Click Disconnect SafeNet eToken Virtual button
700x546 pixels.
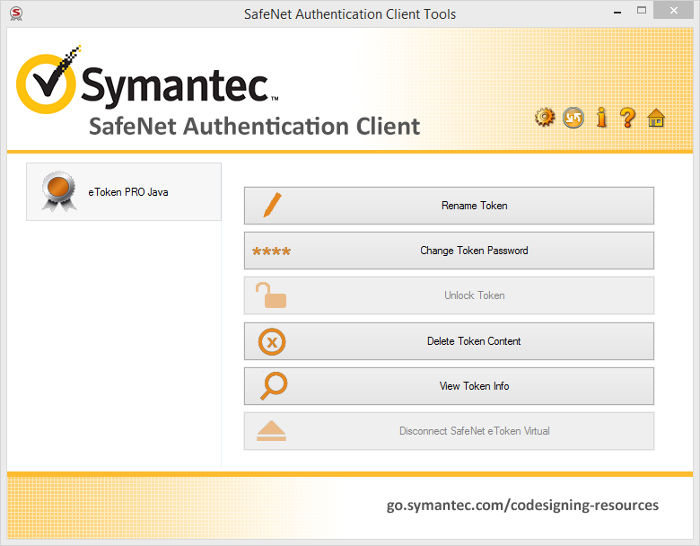click(x=449, y=431)
